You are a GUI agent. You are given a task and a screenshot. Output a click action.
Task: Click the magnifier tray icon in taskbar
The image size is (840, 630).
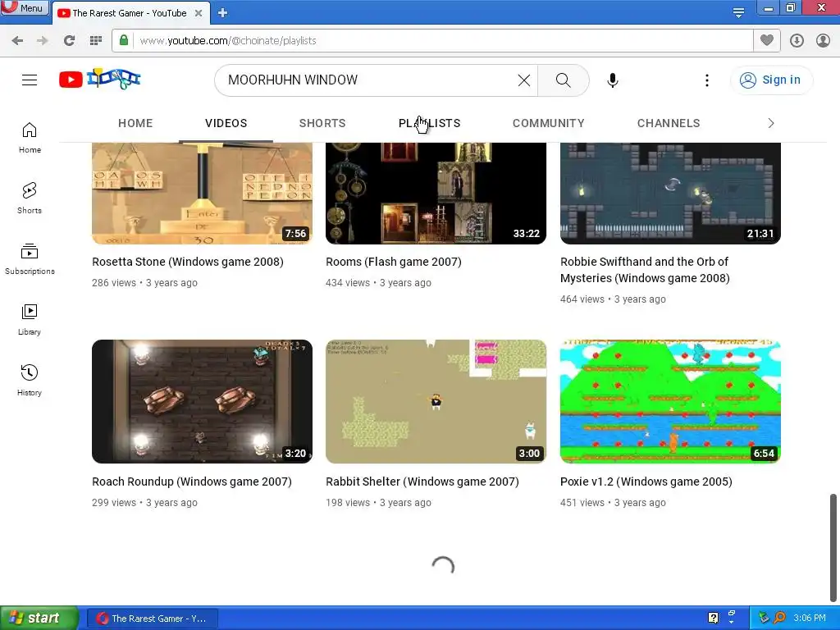pos(780,619)
